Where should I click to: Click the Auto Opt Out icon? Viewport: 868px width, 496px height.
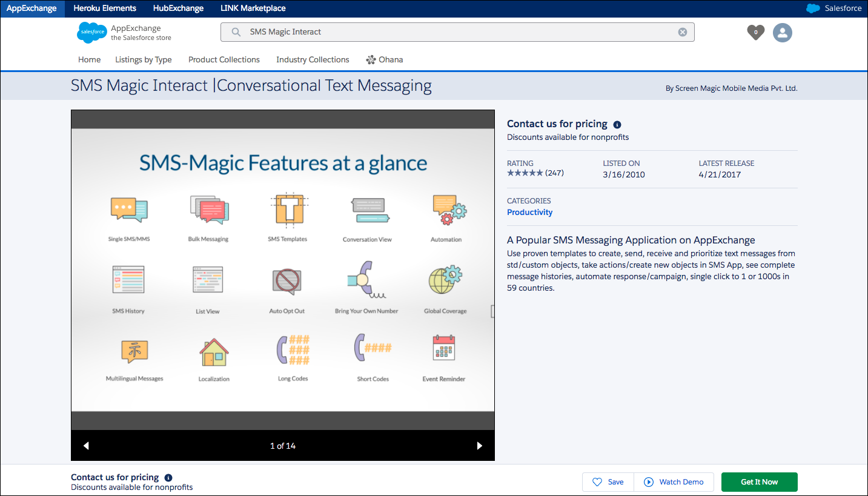coord(287,281)
